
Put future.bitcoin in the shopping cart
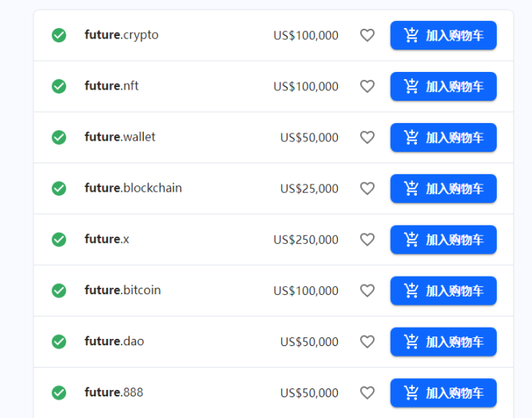[443, 291]
